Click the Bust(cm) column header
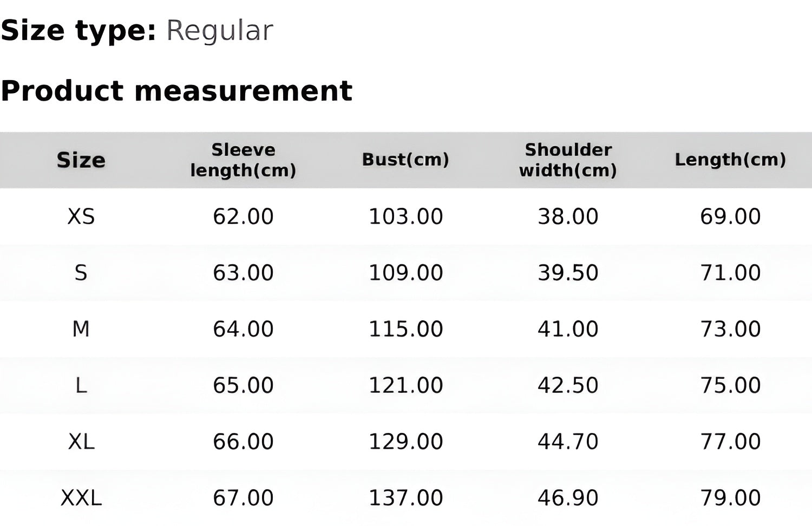 point(405,160)
